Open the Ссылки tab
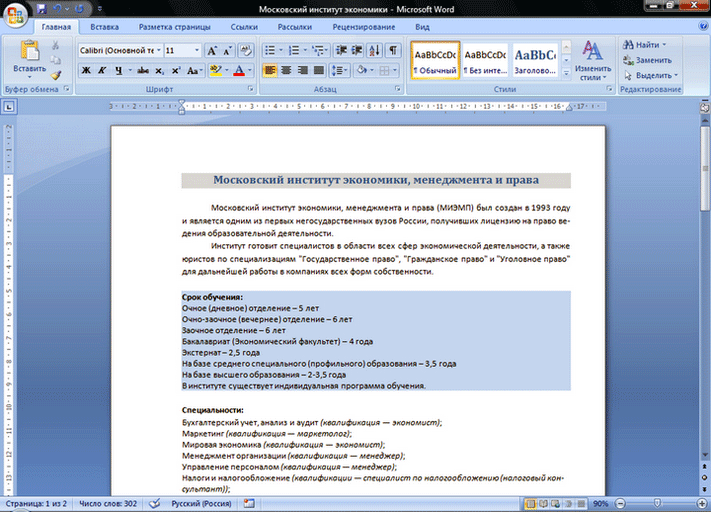 [244, 27]
